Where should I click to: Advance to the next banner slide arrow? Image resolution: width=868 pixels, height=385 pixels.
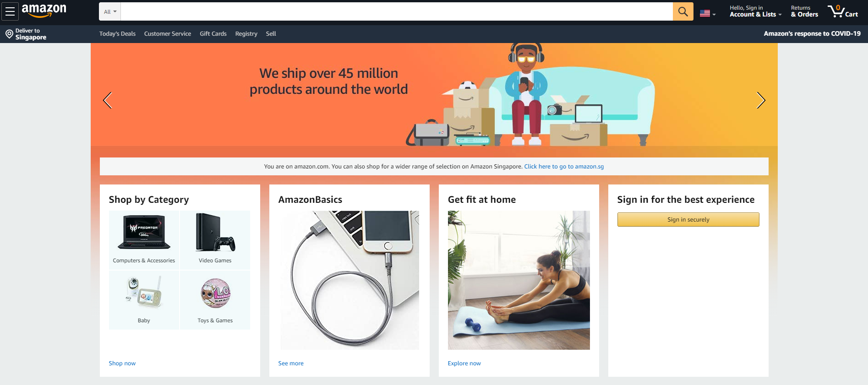pos(761,100)
